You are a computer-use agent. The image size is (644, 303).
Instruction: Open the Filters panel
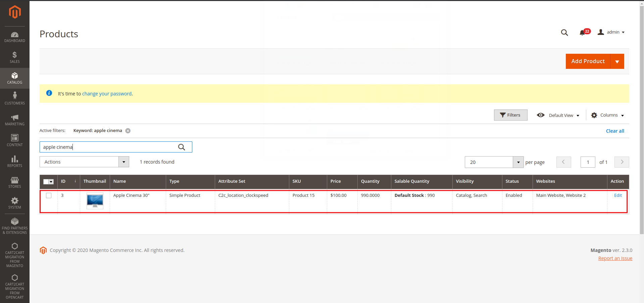tap(510, 115)
